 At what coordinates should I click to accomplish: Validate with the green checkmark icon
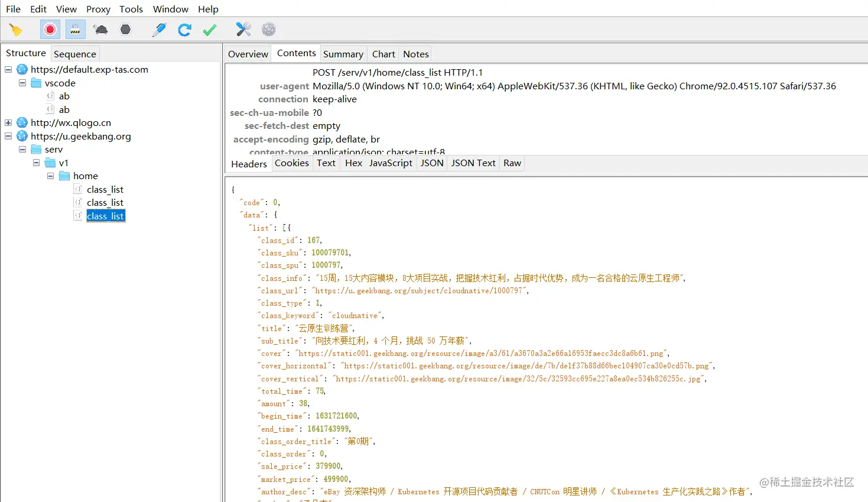point(210,30)
